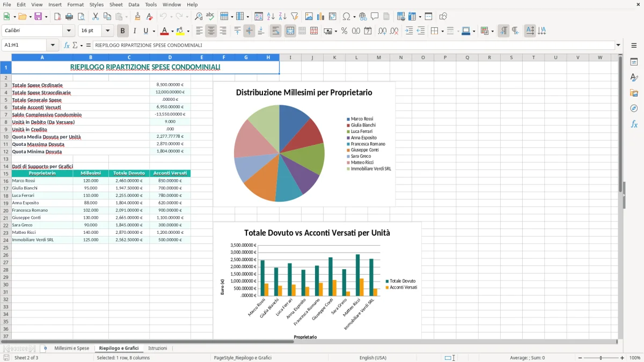
Task: Open the Calibri font name dropdown
Action: point(68,31)
